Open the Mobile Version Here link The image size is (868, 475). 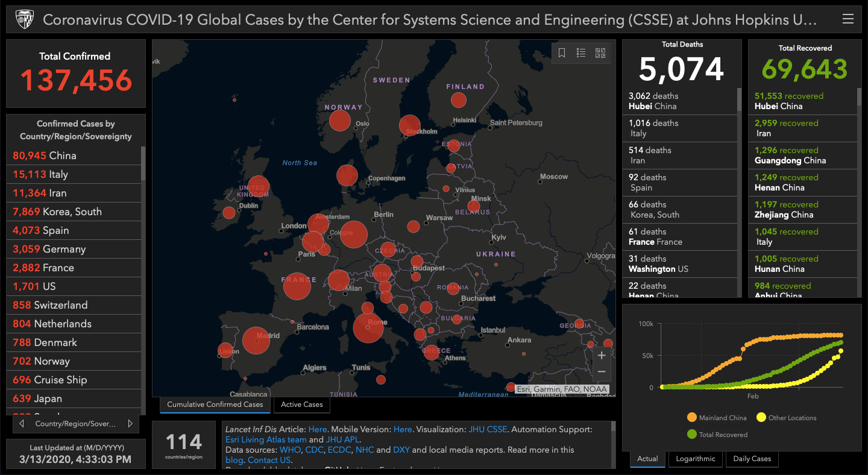[x=403, y=430]
